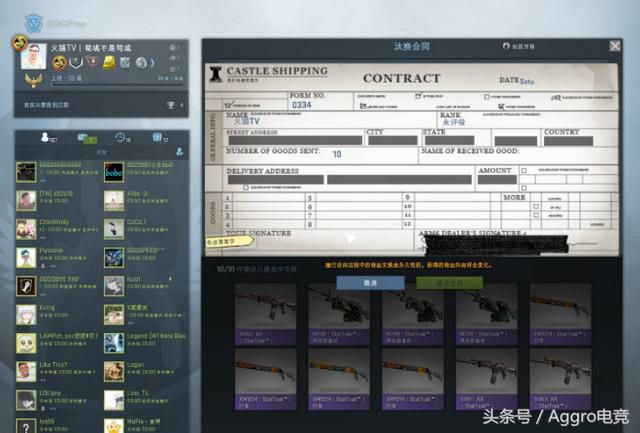Click the Castle Shipping rook logo
Screen dimensions: 640x433
pos(216,74)
